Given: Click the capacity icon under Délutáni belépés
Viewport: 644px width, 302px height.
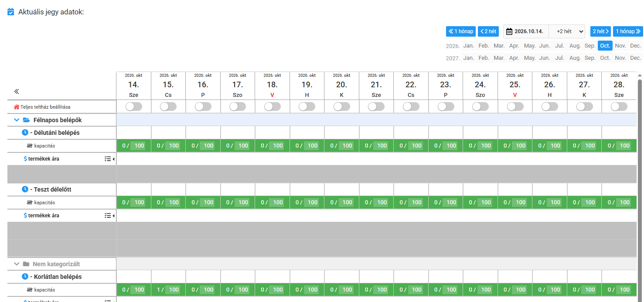Looking at the screenshot, I should [x=30, y=146].
